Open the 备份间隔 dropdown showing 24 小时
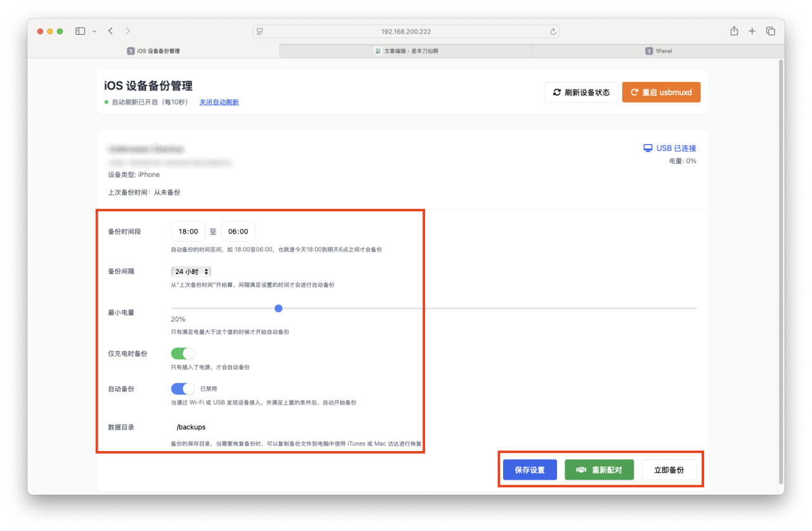Image resolution: width=812 pixels, height=531 pixels. pyautogui.click(x=191, y=272)
